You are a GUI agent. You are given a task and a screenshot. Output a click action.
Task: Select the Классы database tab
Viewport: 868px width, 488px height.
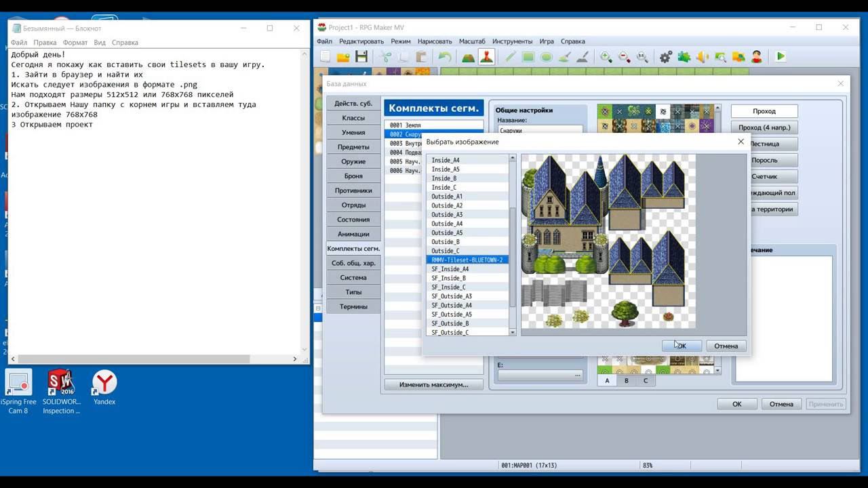(353, 118)
